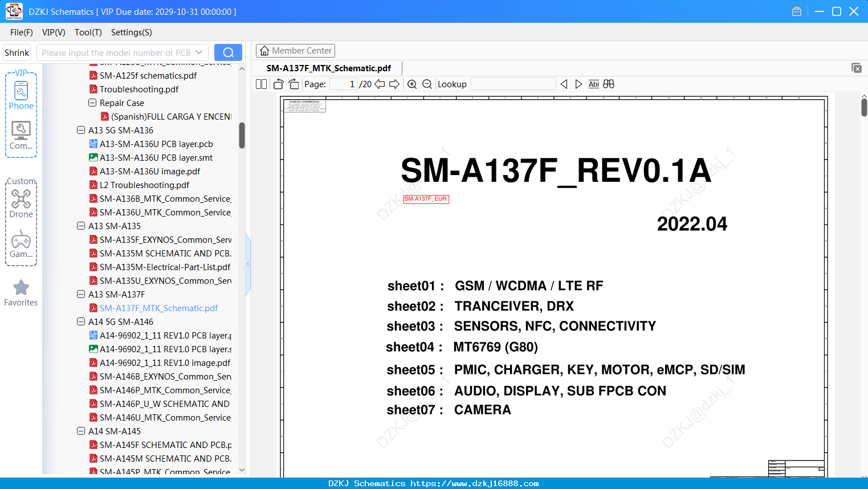The image size is (868, 489).
Task: Collapse the A14 5G SM-A146 node
Action: 81,321
